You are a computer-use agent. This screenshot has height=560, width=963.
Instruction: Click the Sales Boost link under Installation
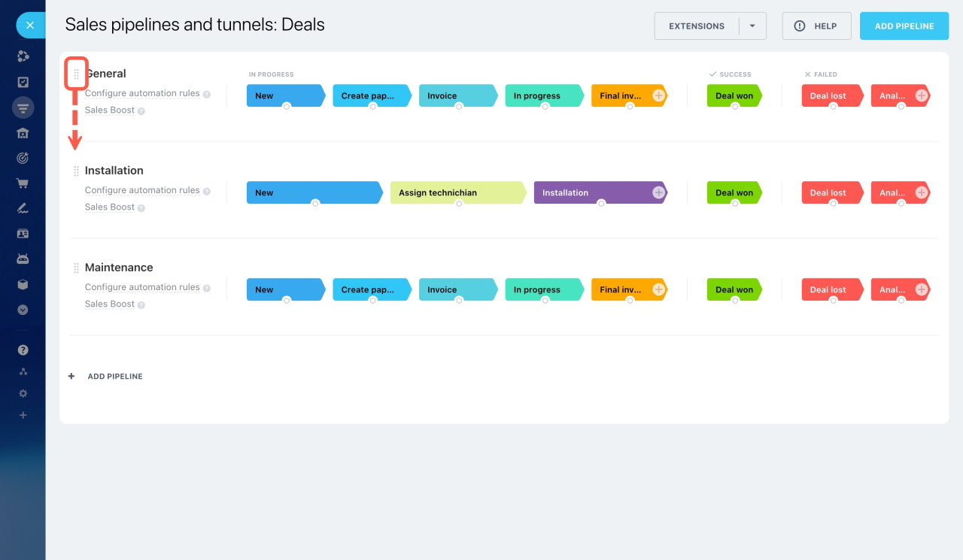(x=109, y=207)
